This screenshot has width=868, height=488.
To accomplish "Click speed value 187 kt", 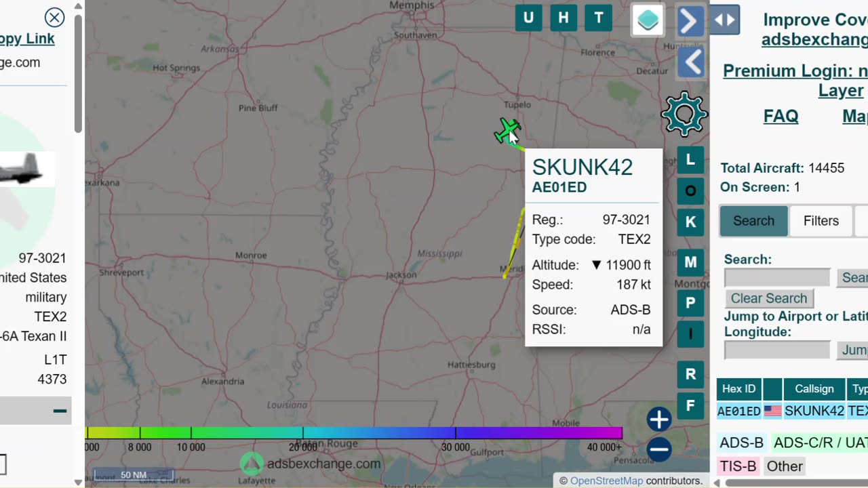I will [x=633, y=285].
